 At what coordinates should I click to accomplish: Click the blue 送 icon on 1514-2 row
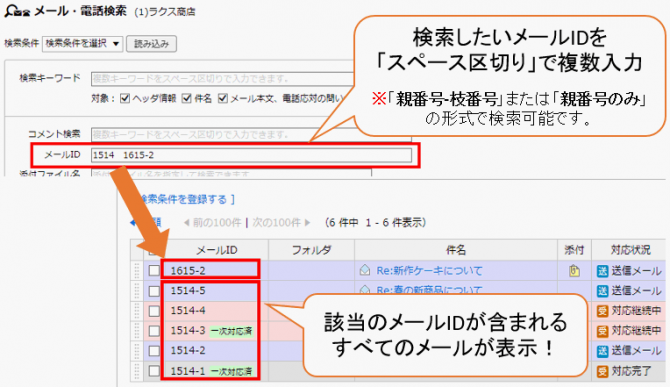coord(602,351)
